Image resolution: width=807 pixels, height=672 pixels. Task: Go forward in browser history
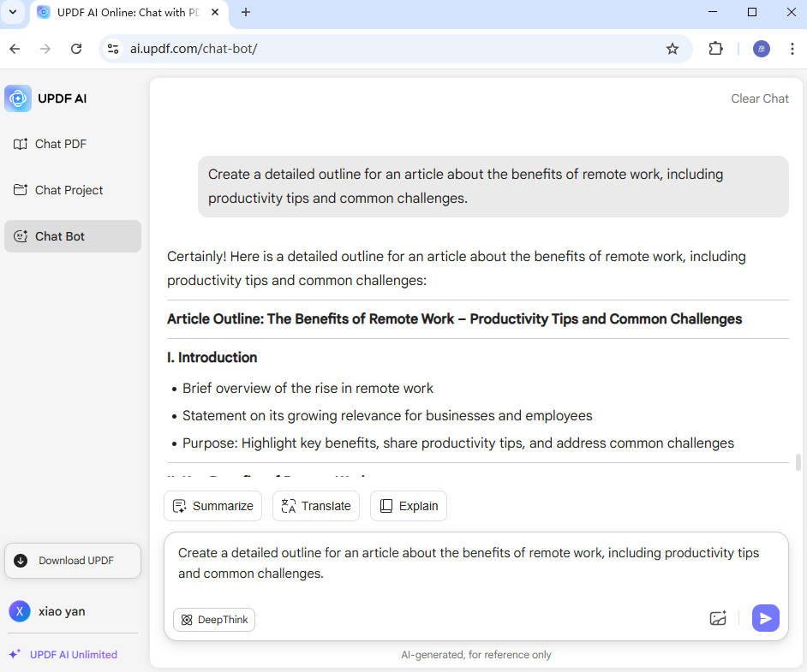tap(45, 49)
